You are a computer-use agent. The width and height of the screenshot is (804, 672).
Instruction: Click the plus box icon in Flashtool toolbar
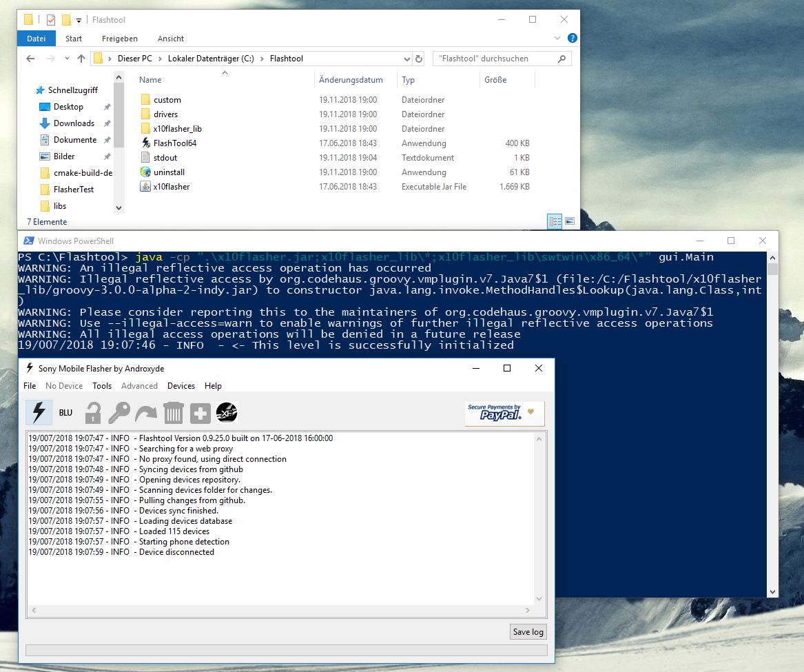200,413
